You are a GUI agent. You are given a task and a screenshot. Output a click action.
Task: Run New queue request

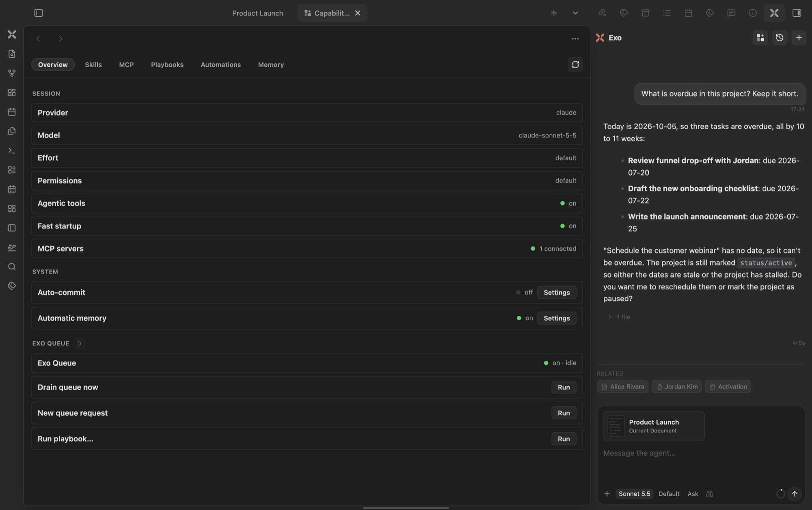(x=564, y=413)
